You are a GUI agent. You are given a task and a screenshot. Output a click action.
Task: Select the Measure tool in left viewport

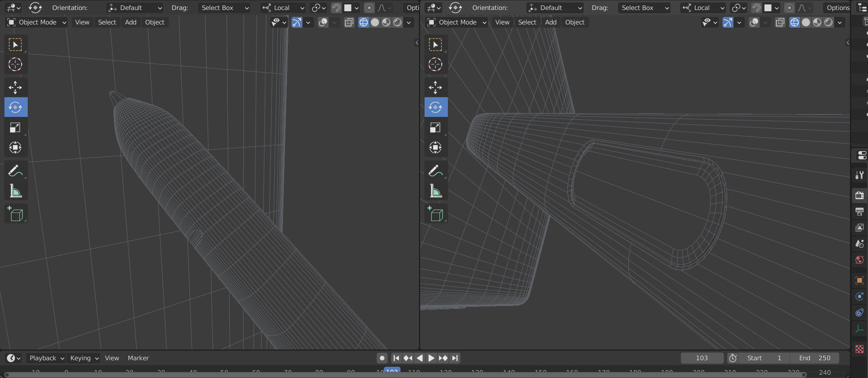[15, 191]
